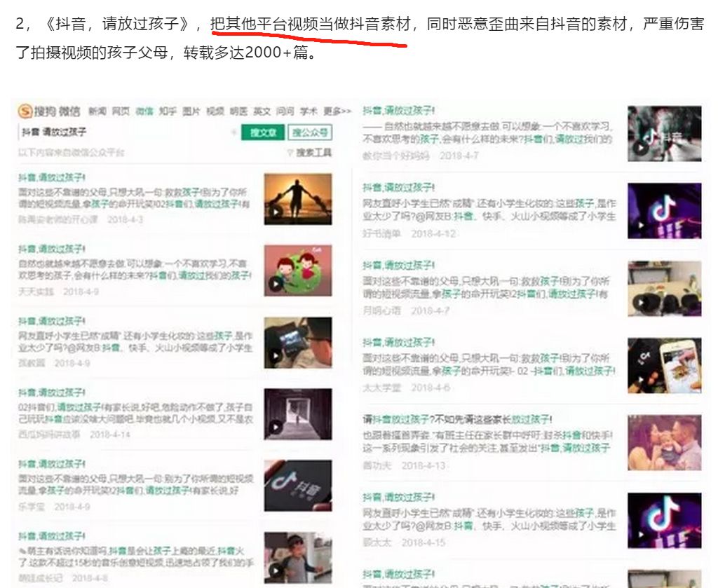Click the funnel icon beside 搜索工具
Screen dimensions: 718x588
pyautogui.click(x=290, y=153)
